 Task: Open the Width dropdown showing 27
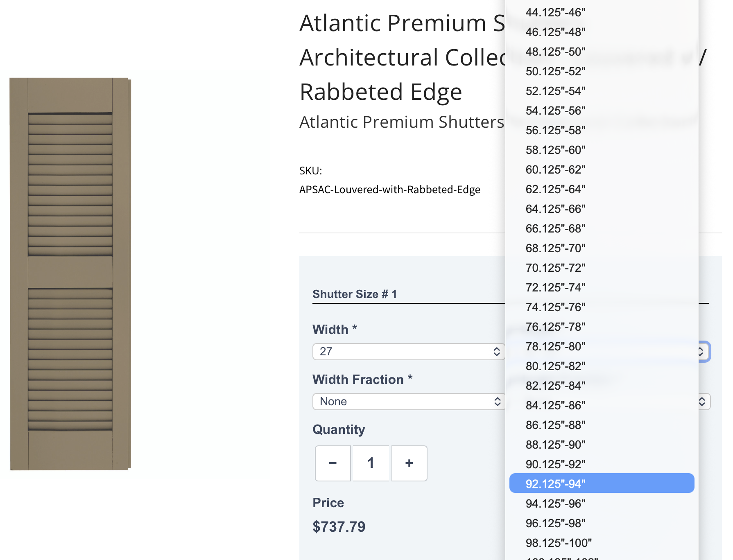409,351
